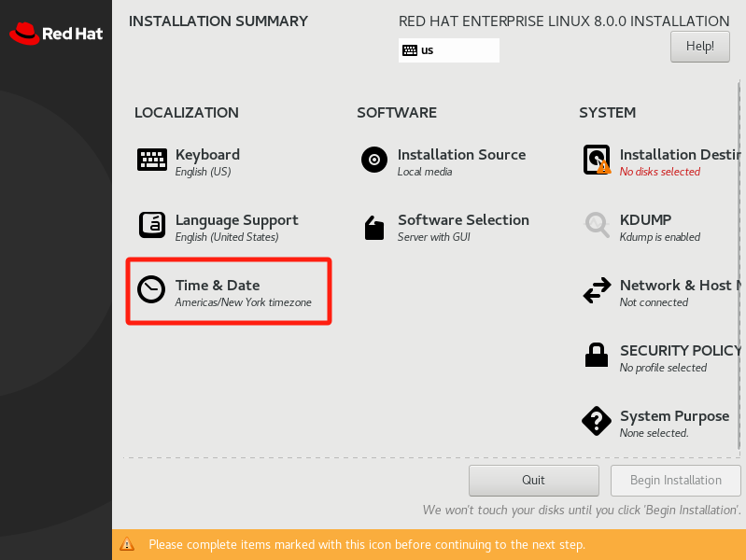Open the Language Support label
The height and width of the screenshot is (560, 746).
pos(236,220)
